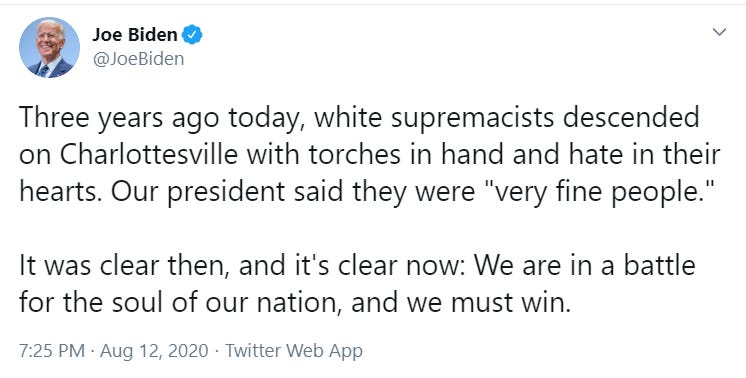
Task: Open the 7:25 PM timestamp link
Action: tap(52, 351)
